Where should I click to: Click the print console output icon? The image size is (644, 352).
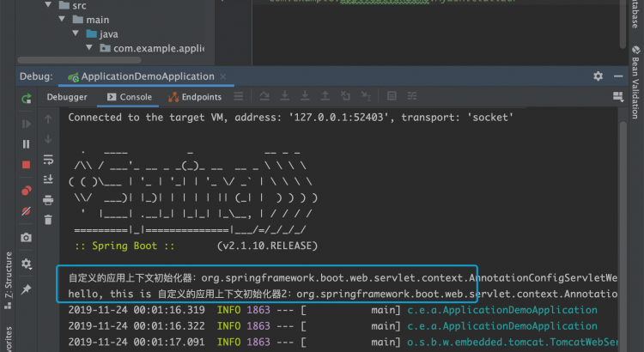[49, 200]
